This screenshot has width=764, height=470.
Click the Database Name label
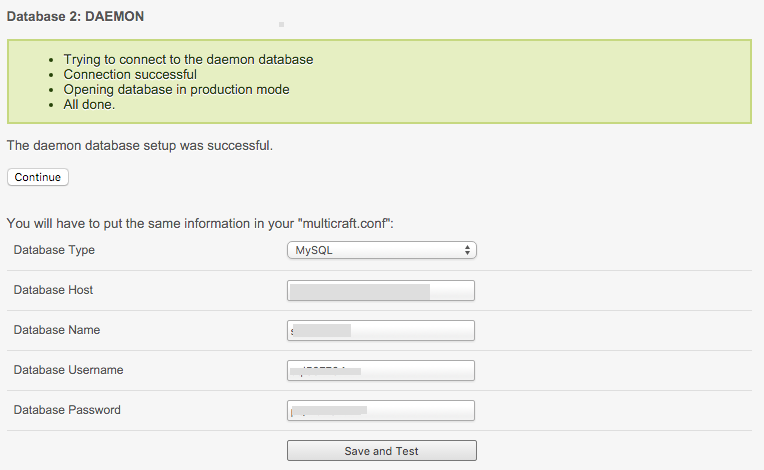[x=56, y=330]
